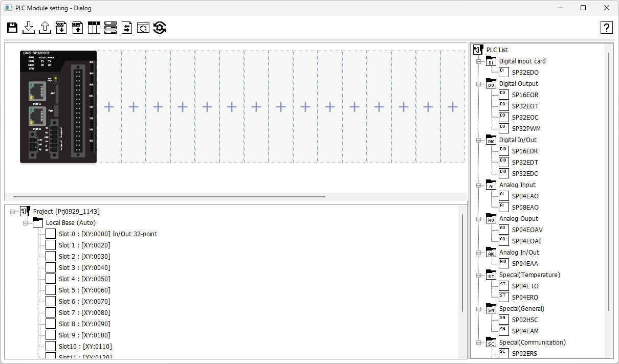Click the first empty slot plus sign
The width and height of the screenshot is (619, 364).
[x=109, y=107]
